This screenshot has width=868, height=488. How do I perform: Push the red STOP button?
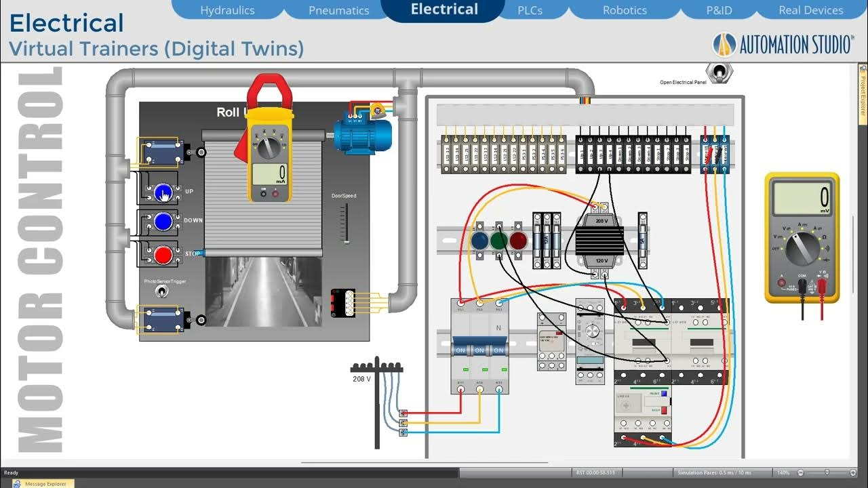pyautogui.click(x=162, y=255)
